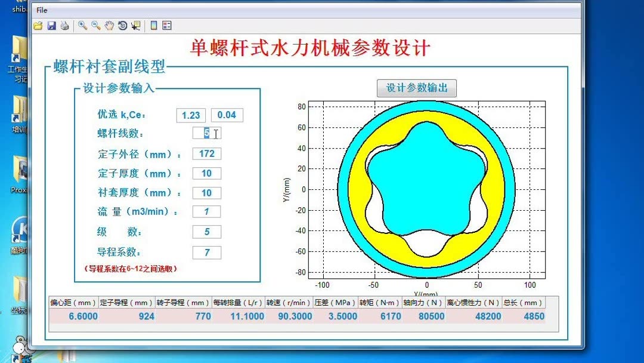This screenshot has width=644, height=363.
Task: Click the Insert Legend toolbar icon
Action: pyautogui.click(x=168, y=25)
